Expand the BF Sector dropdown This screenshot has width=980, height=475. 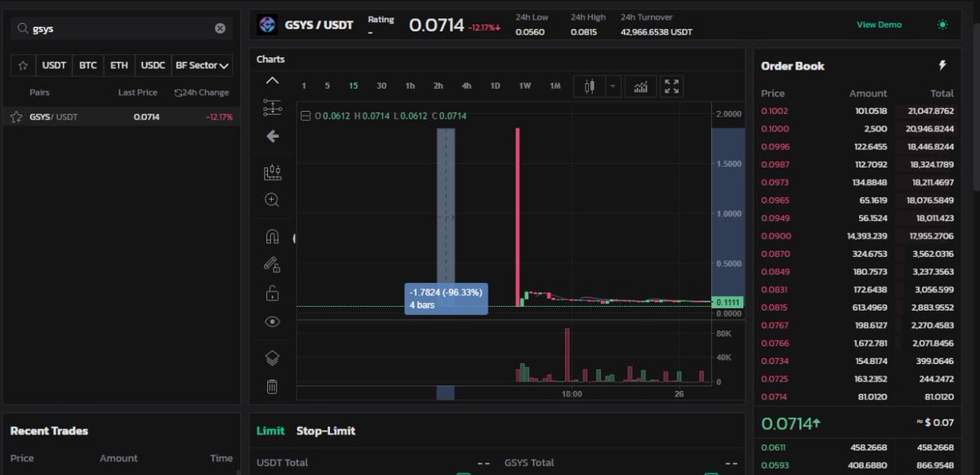point(202,65)
